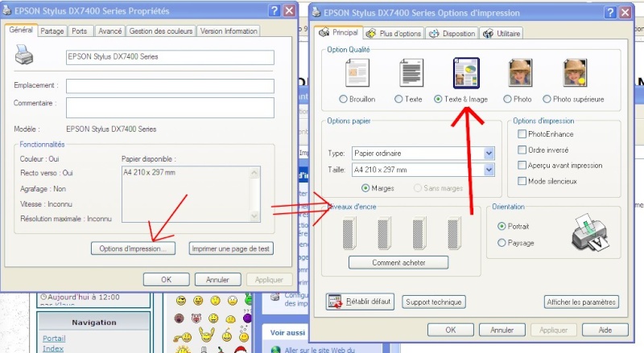Click Options d'impression button
Image resolution: width=644 pixels, height=353 pixels.
click(x=133, y=248)
